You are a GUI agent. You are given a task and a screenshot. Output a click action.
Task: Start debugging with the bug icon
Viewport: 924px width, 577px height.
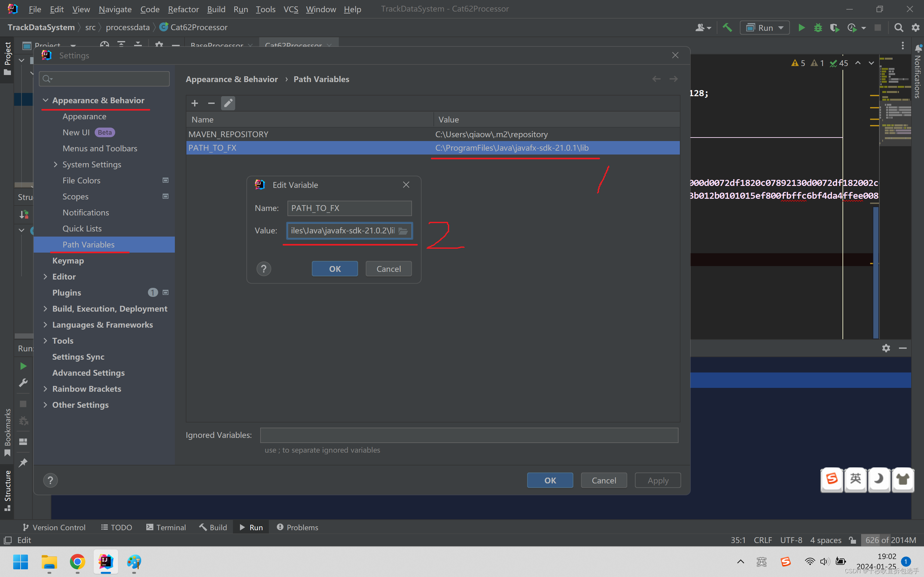click(818, 28)
